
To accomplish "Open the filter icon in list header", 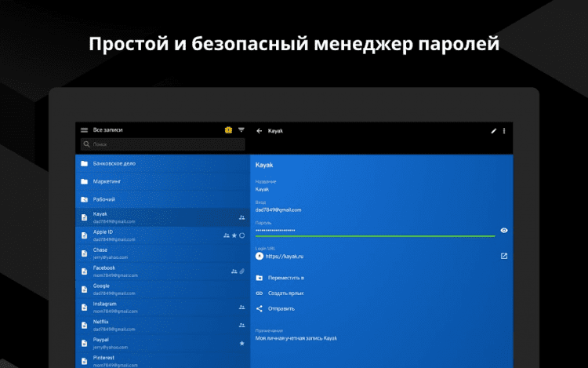I will pyautogui.click(x=241, y=130).
